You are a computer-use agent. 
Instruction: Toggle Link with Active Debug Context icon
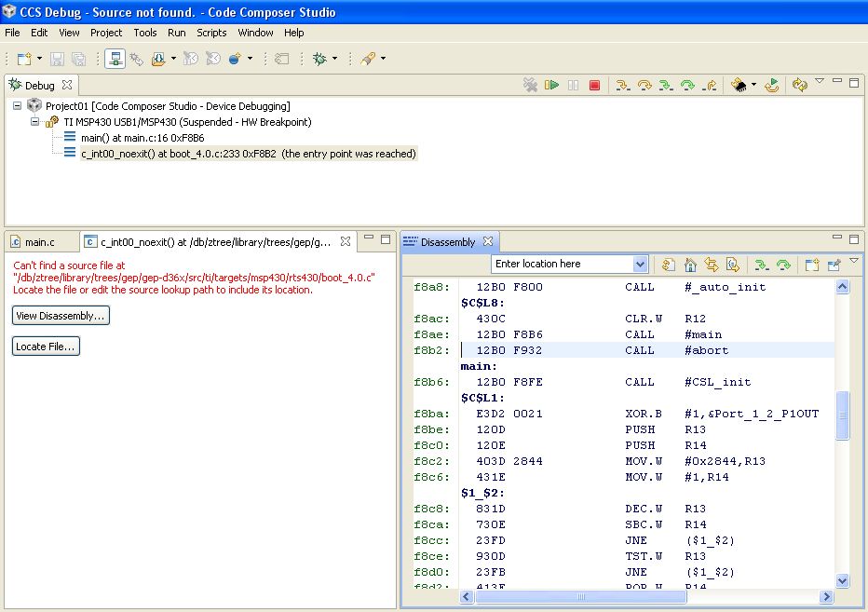pos(712,265)
